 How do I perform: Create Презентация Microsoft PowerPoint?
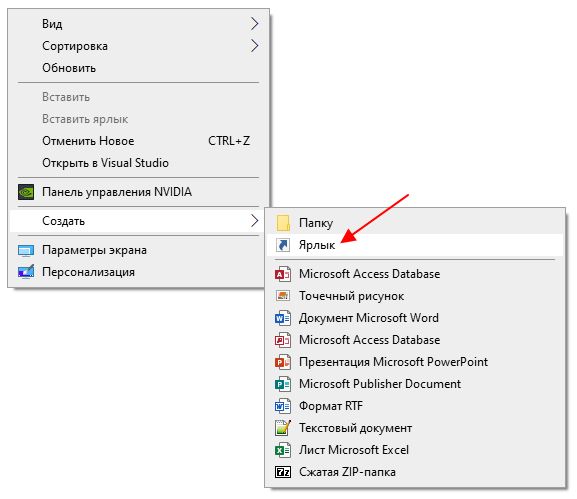415,362
